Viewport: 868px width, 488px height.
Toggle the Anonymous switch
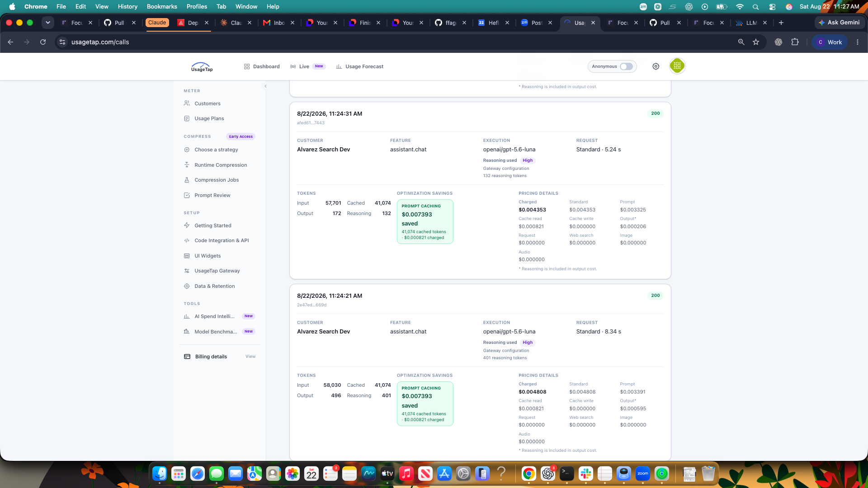[626, 66]
